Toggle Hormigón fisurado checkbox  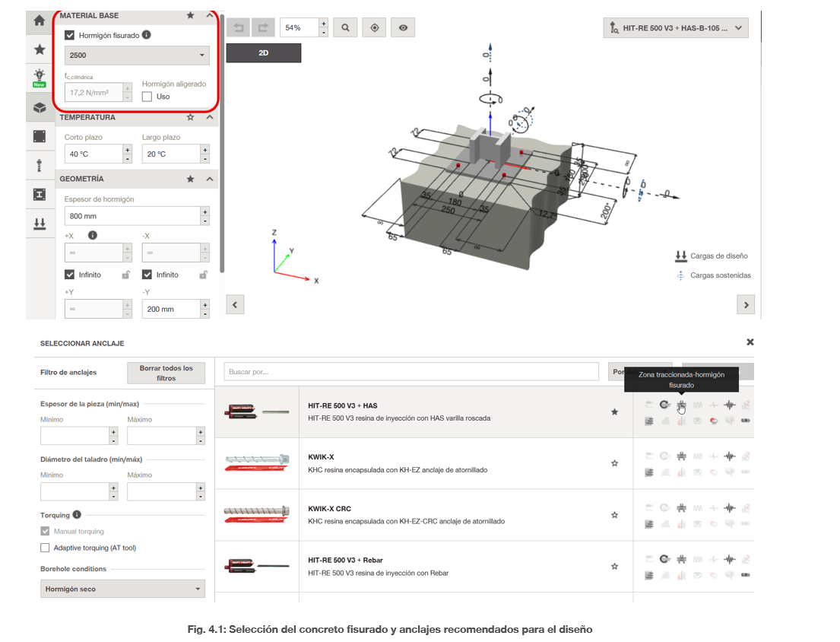69,35
